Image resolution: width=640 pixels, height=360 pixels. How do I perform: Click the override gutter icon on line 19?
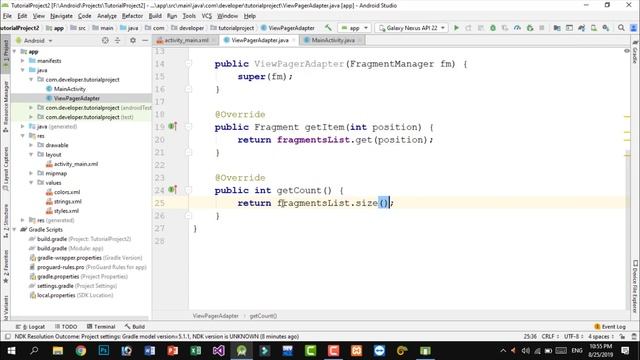pos(173,127)
